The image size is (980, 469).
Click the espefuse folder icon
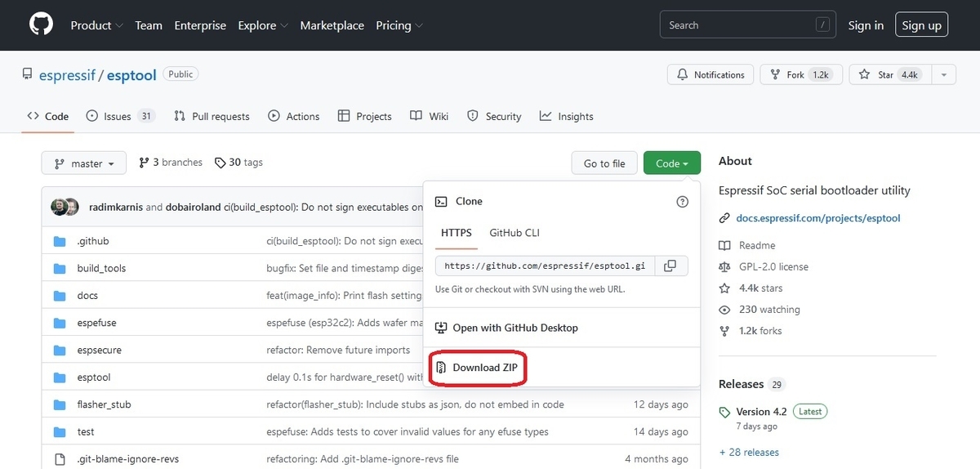(60, 323)
